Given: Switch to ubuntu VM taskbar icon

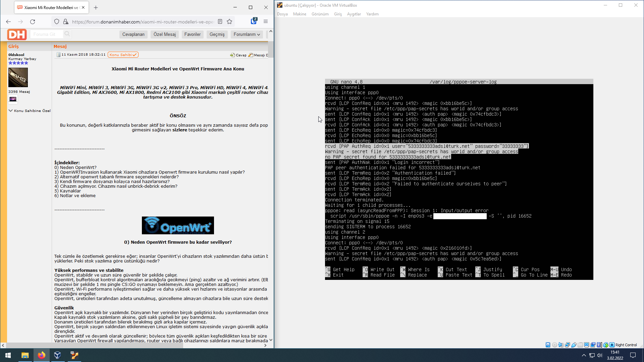Looking at the screenshot, I should [x=74, y=355].
